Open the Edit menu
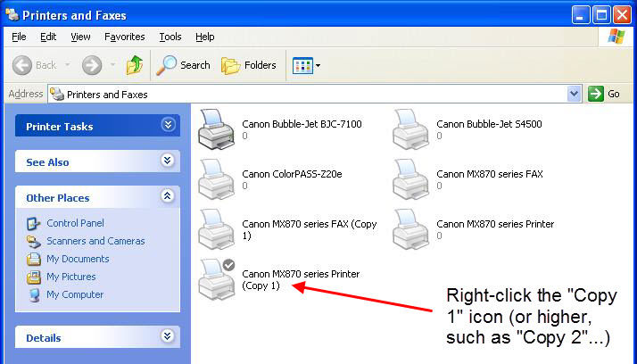The height and width of the screenshot is (364, 637). point(48,37)
